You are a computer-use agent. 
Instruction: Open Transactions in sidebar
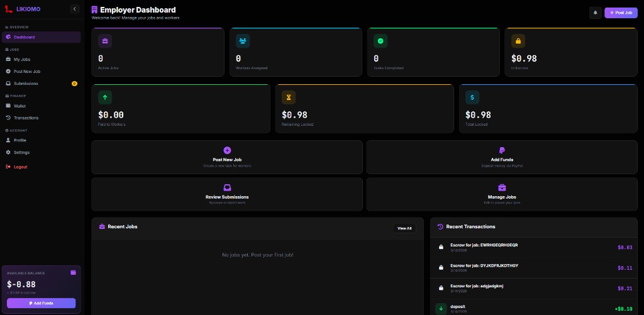coord(41,118)
